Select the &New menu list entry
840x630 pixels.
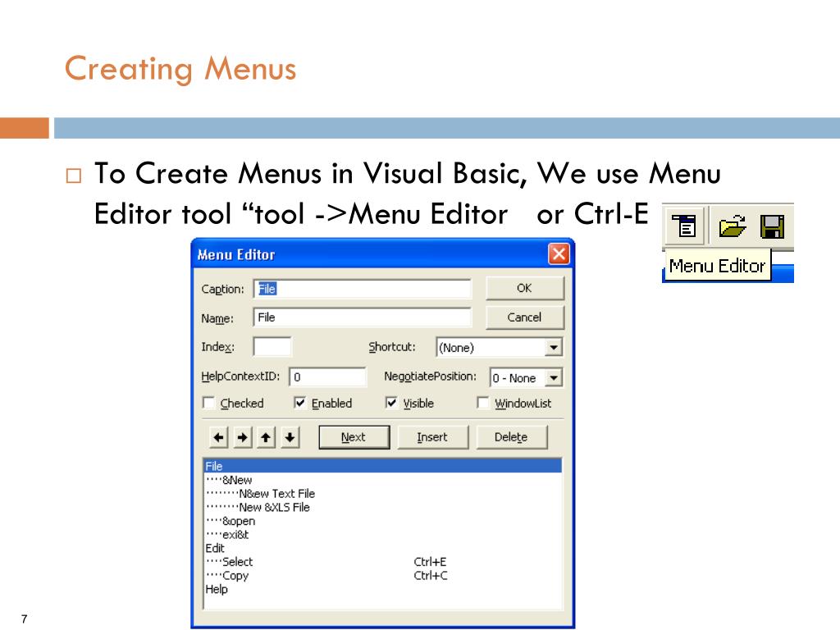(383, 480)
